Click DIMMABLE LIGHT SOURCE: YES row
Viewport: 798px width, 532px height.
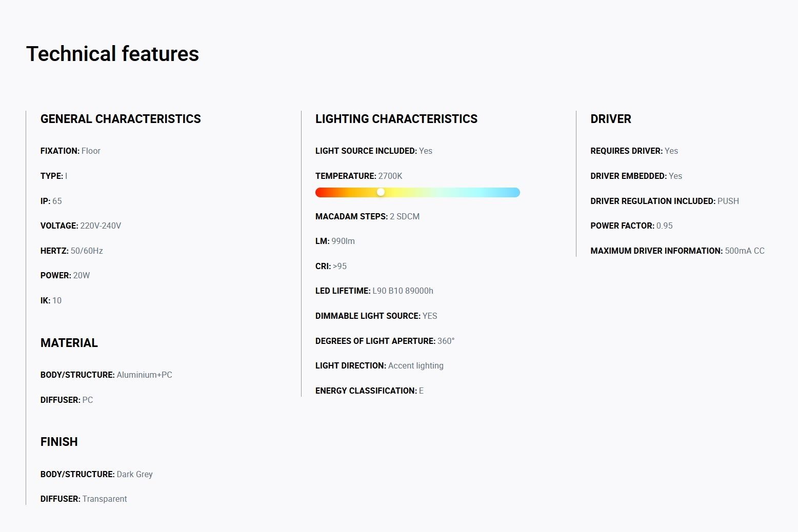(x=376, y=316)
